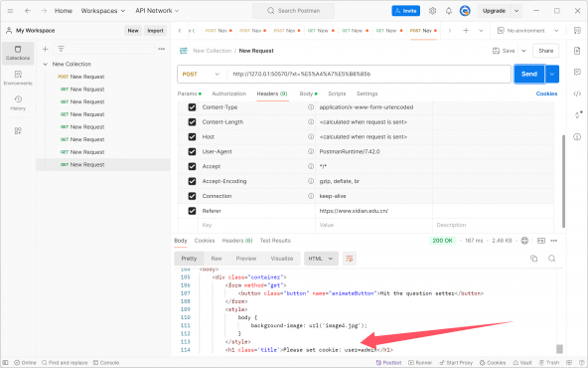
Task: Open the request info icon in right sidebar
Action: [x=577, y=136]
